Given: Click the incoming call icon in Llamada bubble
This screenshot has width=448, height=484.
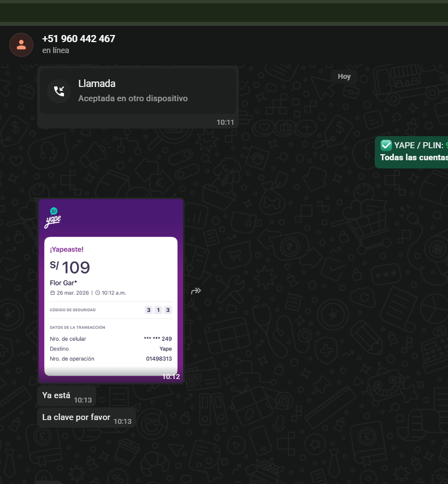Looking at the screenshot, I should tap(59, 91).
